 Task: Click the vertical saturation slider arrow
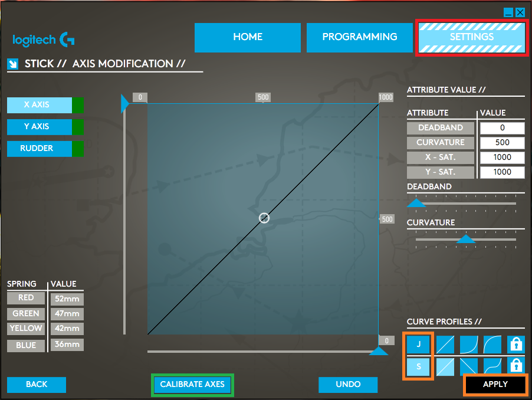(x=125, y=103)
